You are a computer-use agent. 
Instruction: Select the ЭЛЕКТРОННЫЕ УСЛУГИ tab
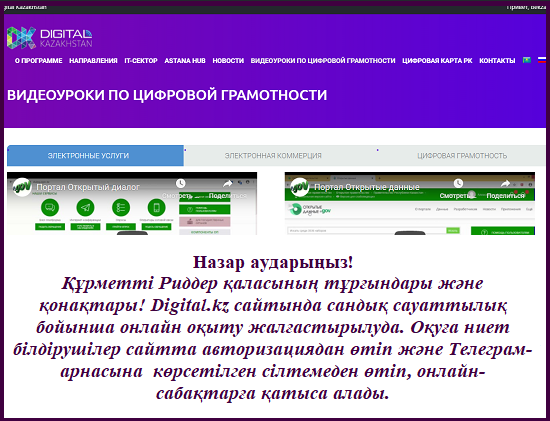pos(95,155)
